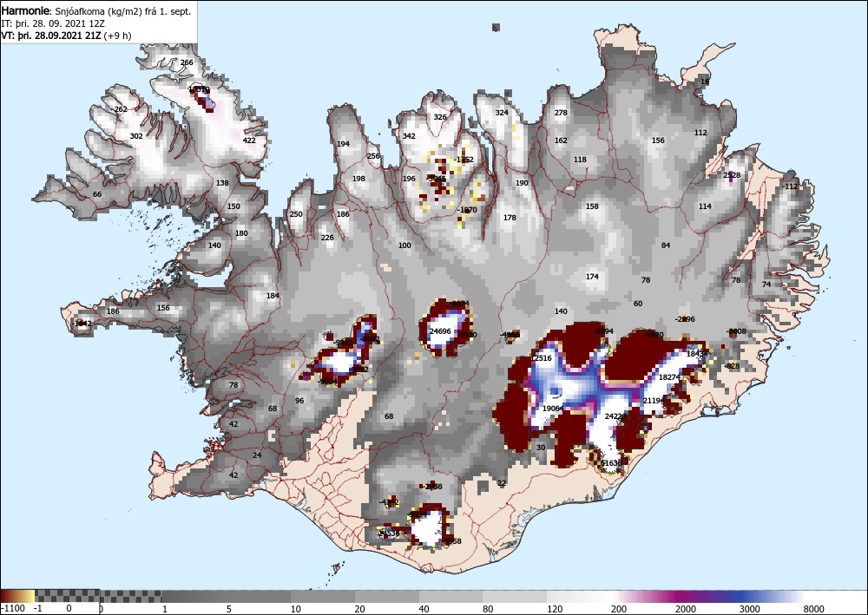Click the -2896 map value

pyautogui.click(x=686, y=319)
